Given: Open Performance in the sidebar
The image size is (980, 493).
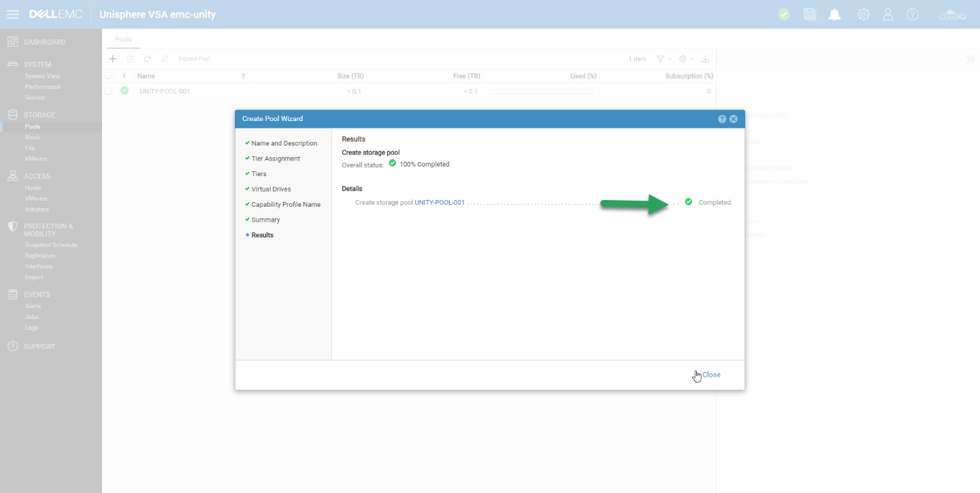Looking at the screenshot, I should 43,87.
